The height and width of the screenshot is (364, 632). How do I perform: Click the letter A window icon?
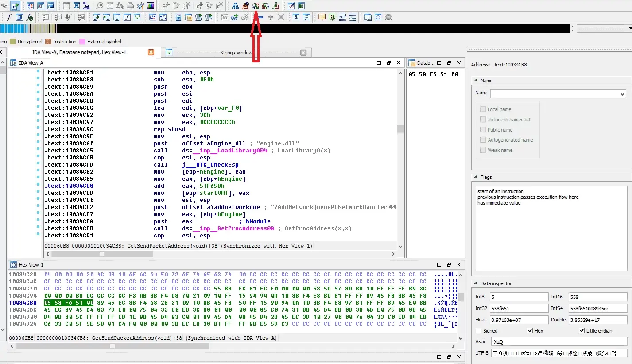tap(296, 17)
